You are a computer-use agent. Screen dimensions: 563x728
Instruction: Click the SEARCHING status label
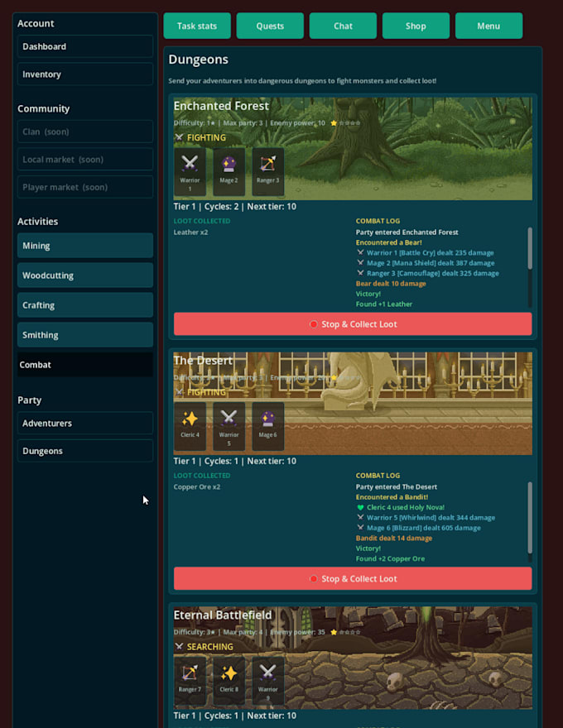[x=210, y=646]
